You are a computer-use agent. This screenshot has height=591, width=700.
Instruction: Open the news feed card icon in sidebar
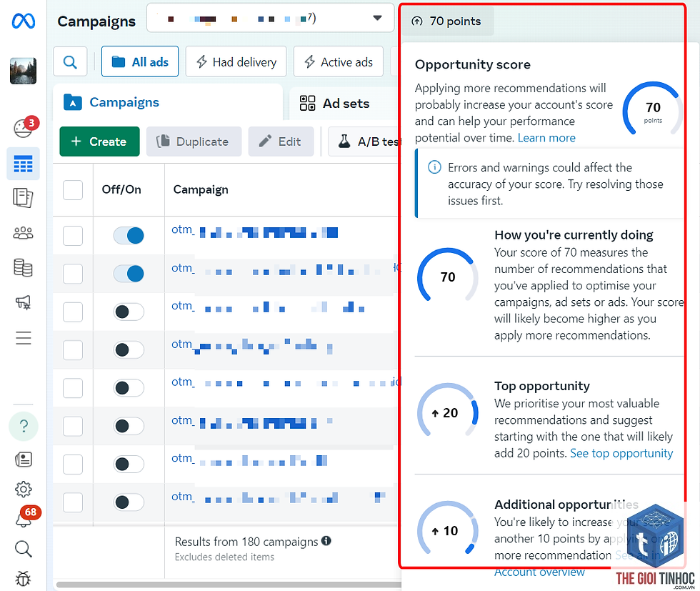click(23, 460)
